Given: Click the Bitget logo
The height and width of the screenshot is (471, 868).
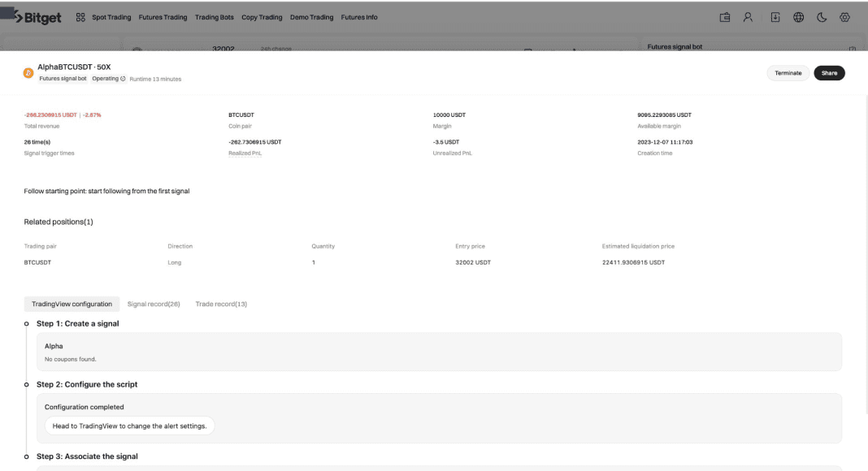Looking at the screenshot, I should pos(36,17).
